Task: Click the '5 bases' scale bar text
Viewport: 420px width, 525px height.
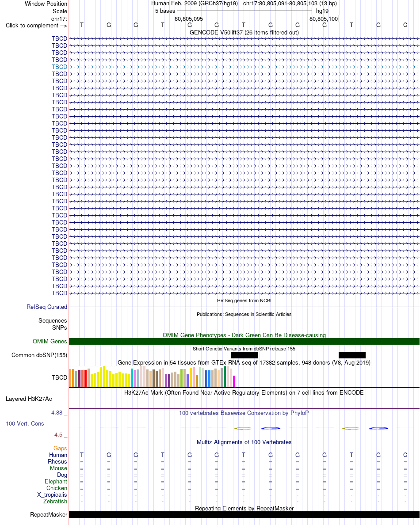Action: click(x=165, y=11)
